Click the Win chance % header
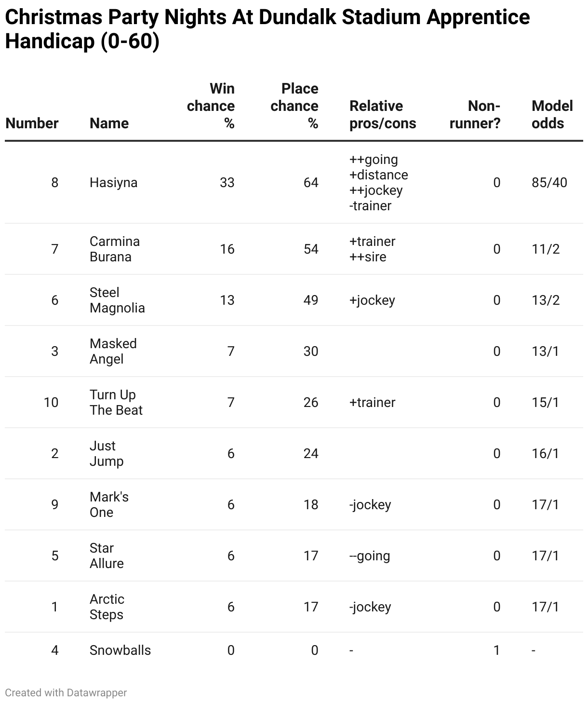The width and height of the screenshot is (588, 704). [x=211, y=106]
